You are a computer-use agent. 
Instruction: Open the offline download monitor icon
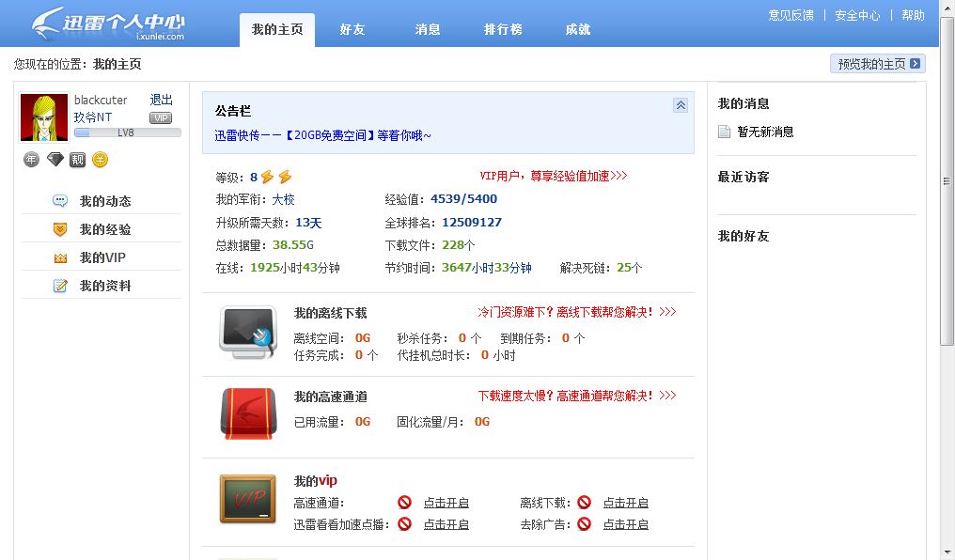point(248,333)
